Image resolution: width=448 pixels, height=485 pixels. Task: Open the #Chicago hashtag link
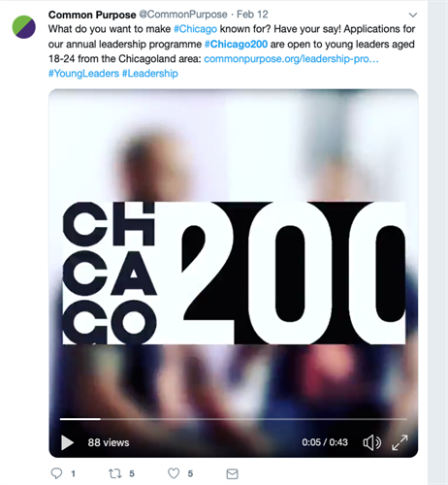click(195, 29)
